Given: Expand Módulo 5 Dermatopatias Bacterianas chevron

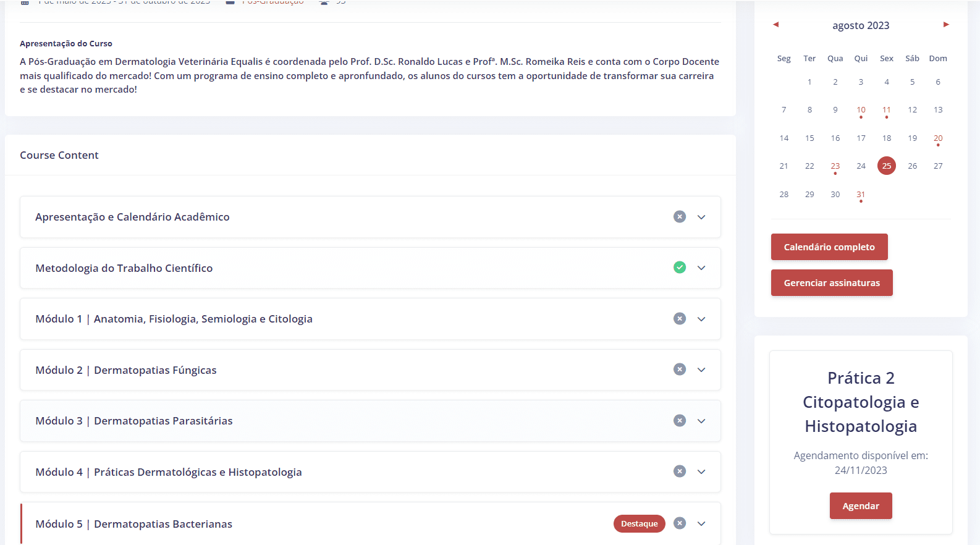Looking at the screenshot, I should 701,523.
